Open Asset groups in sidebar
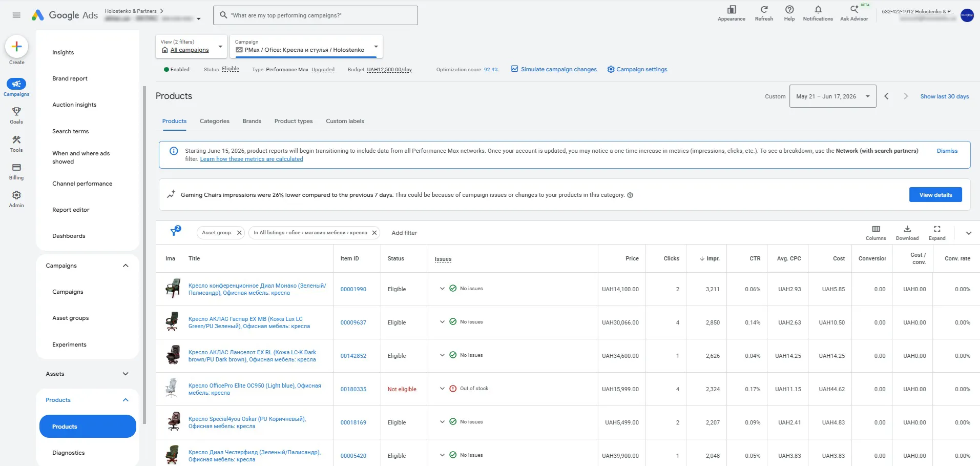 (71, 318)
